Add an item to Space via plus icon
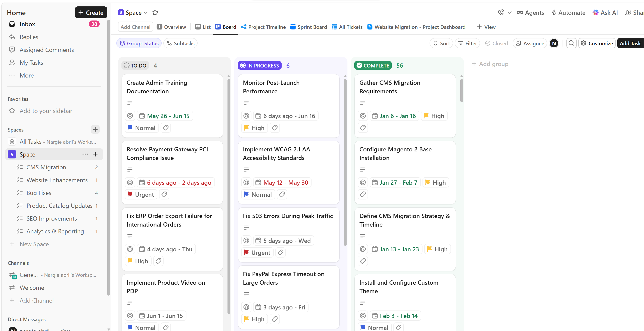644x331 pixels. [95, 154]
